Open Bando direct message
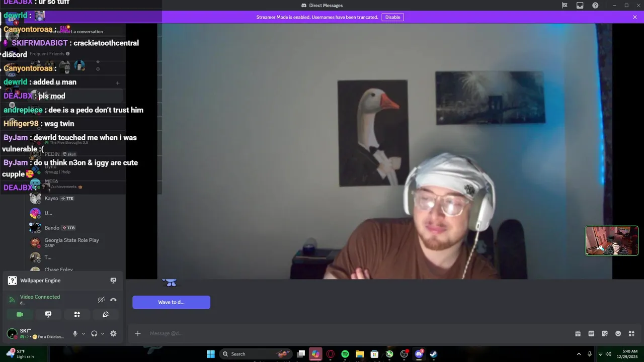The width and height of the screenshot is (644, 362). 75,228
